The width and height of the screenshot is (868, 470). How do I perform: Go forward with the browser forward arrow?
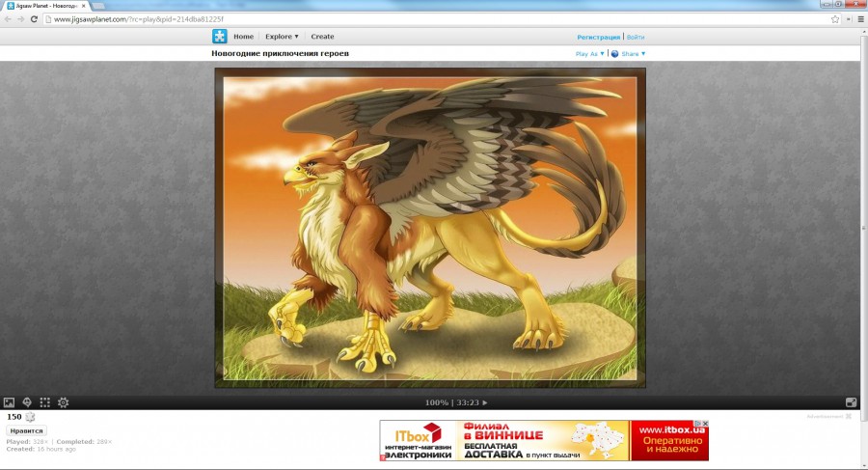pyautogui.click(x=20, y=19)
